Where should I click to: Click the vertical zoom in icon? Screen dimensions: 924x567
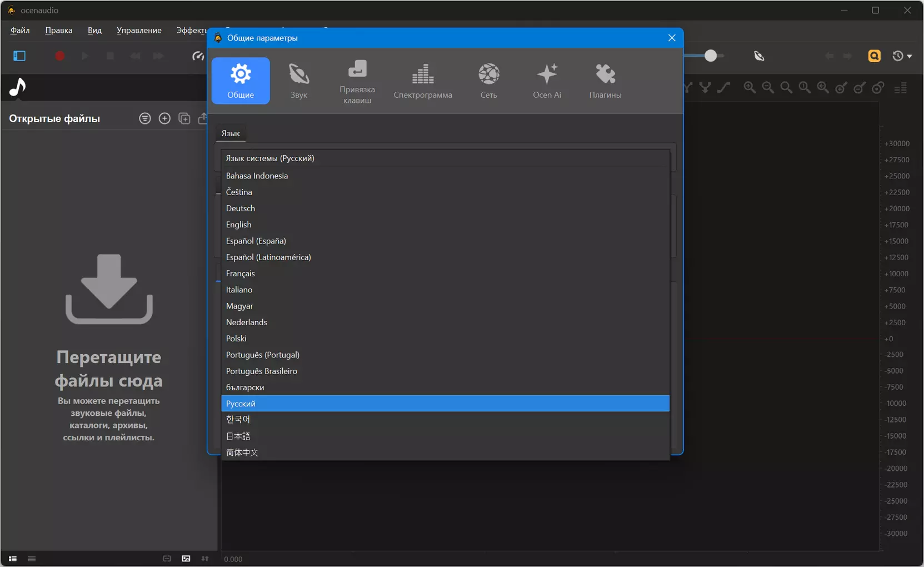(841, 87)
